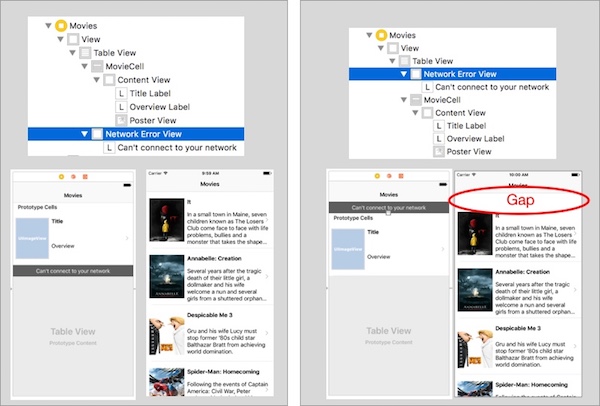Click the gray network error bar in right storyboard
This screenshot has width=600, height=406.
pyautogui.click(x=389, y=207)
